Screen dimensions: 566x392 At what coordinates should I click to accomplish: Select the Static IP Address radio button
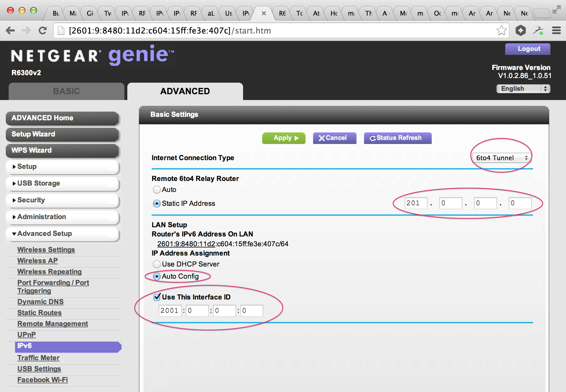pos(156,202)
